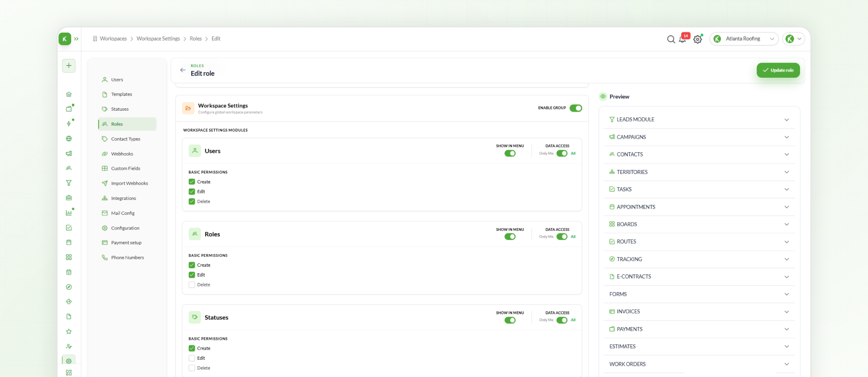The image size is (868, 377).
Task: Toggle Data Access switch for Users
Action: point(562,153)
